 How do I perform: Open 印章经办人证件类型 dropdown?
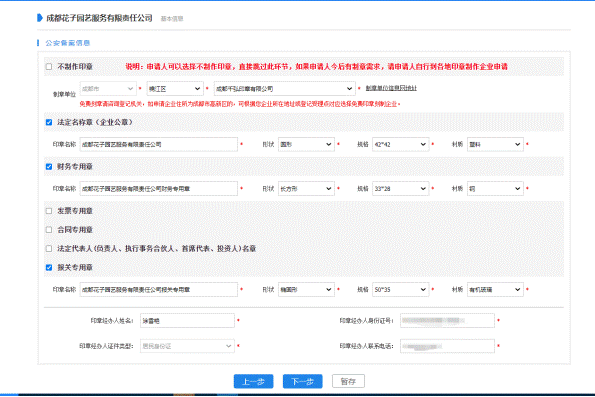[x=187, y=346]
